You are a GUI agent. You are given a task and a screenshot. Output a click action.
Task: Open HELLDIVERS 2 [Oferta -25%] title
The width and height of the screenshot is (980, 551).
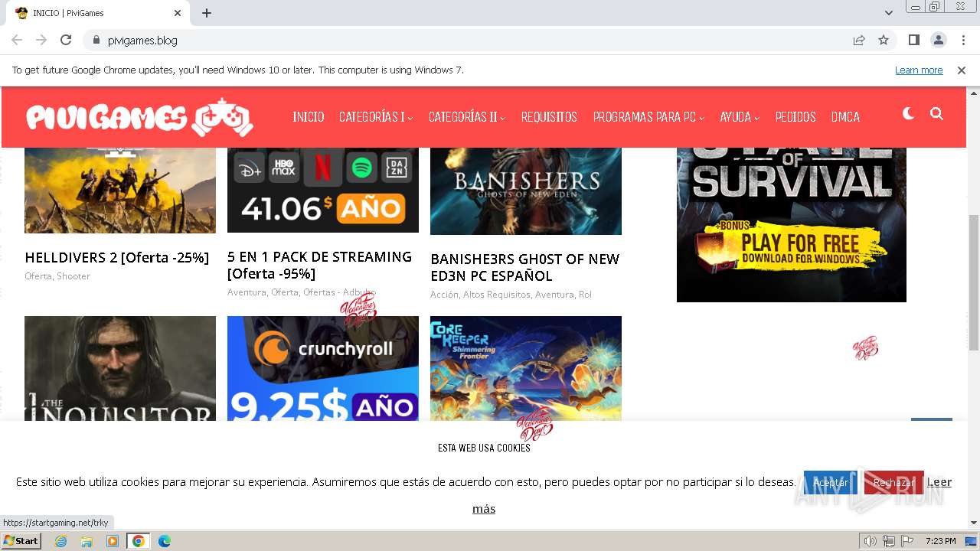[116, 258]
